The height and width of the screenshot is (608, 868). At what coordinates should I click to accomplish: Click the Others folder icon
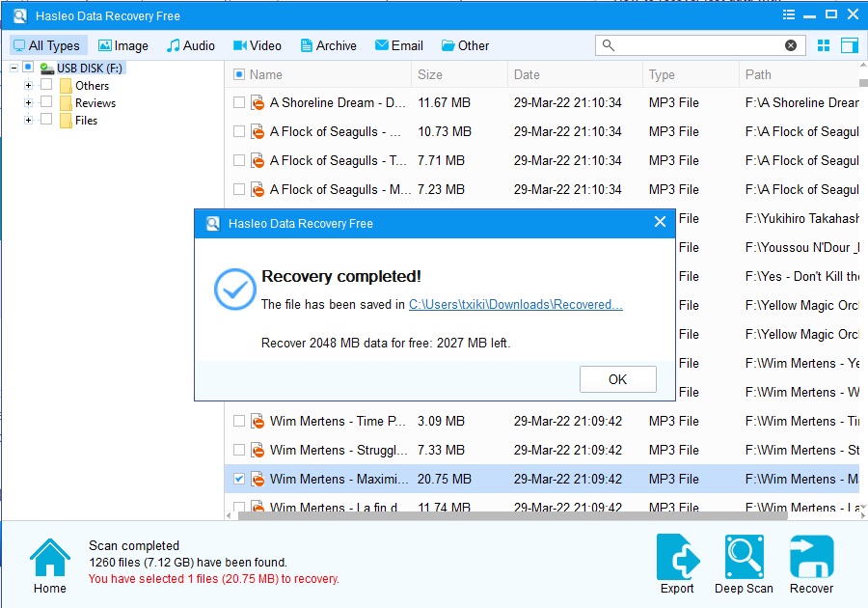tap(66, 86)
